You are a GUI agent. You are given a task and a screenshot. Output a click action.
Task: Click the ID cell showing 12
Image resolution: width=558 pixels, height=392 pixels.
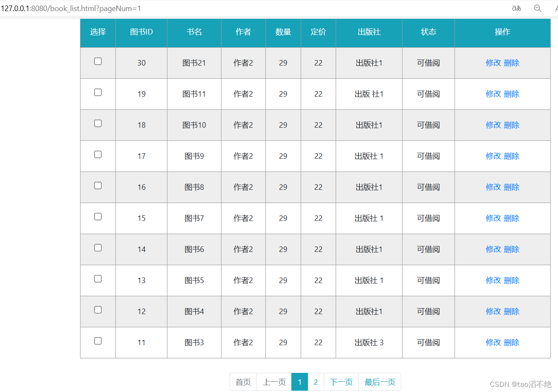point(141,312)
